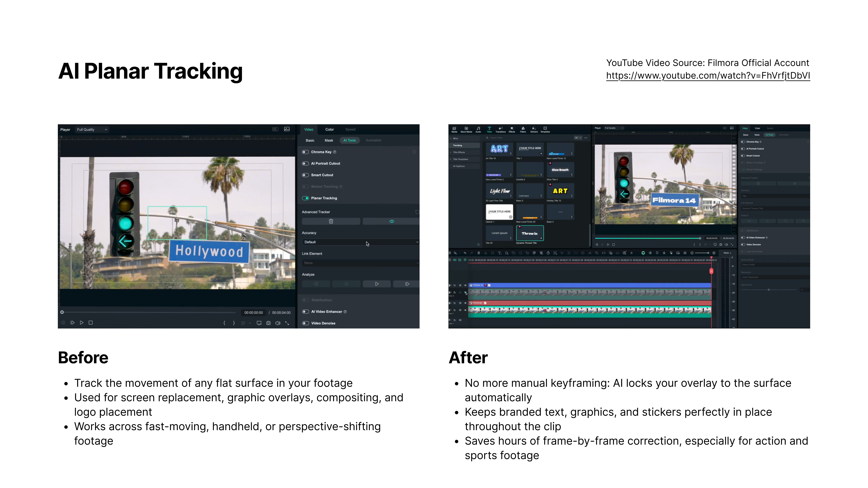The height and width of the screenshot is (488, 868).
Task: Select the Trending category in the titles sidebar
Action: click(458, 146)
